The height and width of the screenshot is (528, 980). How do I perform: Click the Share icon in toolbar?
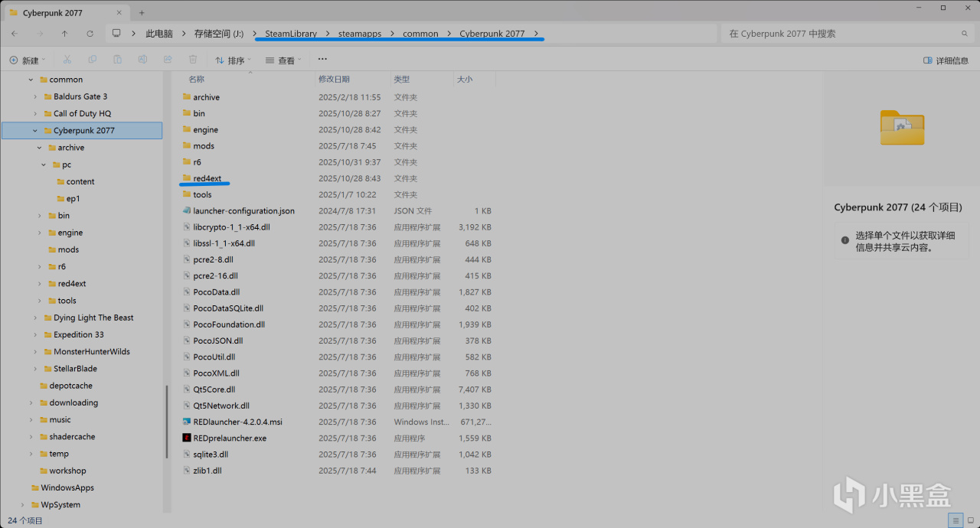tap(168, 60)
